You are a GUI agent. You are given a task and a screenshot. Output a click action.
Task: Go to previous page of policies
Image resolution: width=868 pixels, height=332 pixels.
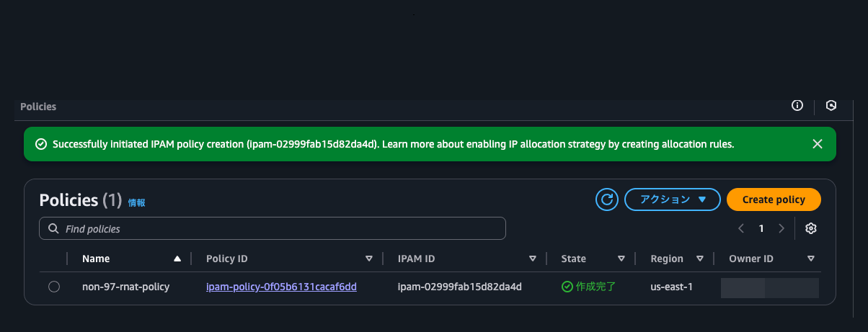click(x=741, y=228)
